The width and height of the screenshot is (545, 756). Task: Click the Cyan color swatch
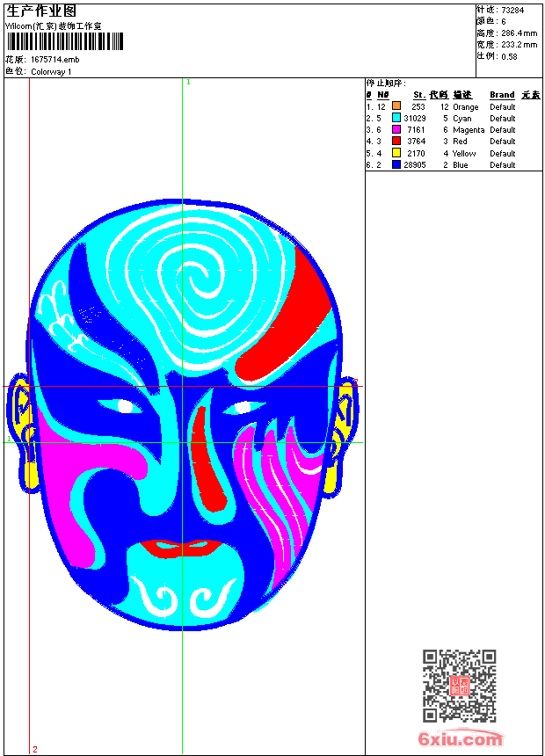[x=396, y=117]
